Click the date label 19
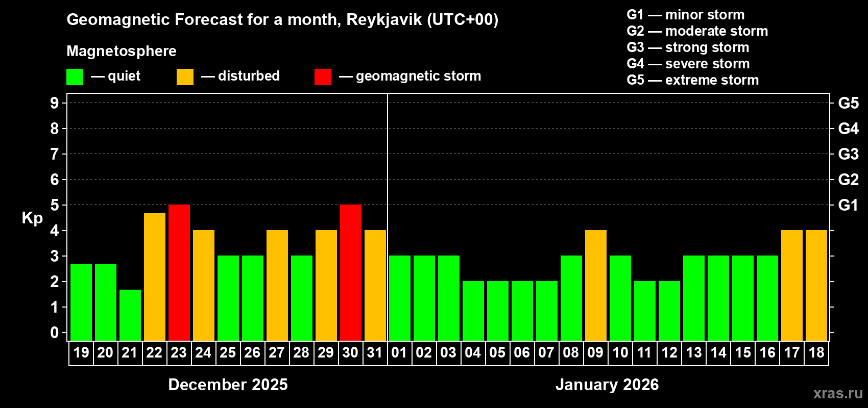Image resolution: width=868 pixels, height=408 pixels. pyautogui.click(x=81, y=352)
